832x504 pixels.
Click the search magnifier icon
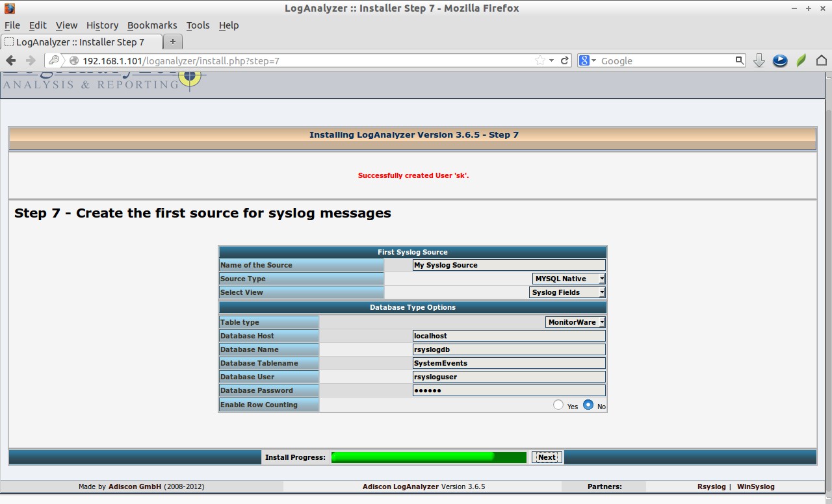point(740,60)
